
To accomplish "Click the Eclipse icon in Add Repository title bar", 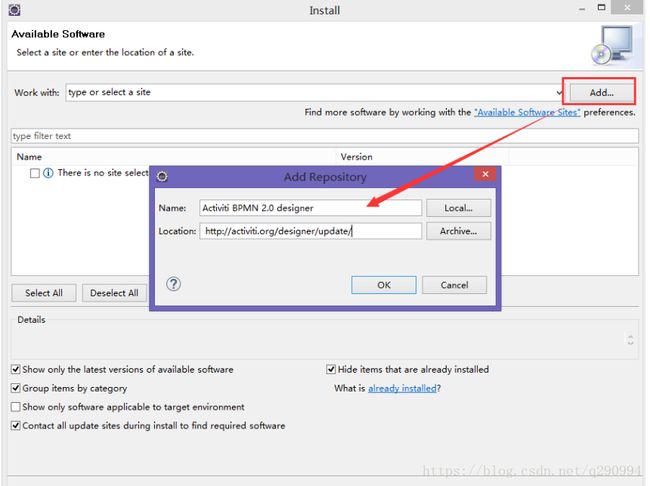I will 162,177.
